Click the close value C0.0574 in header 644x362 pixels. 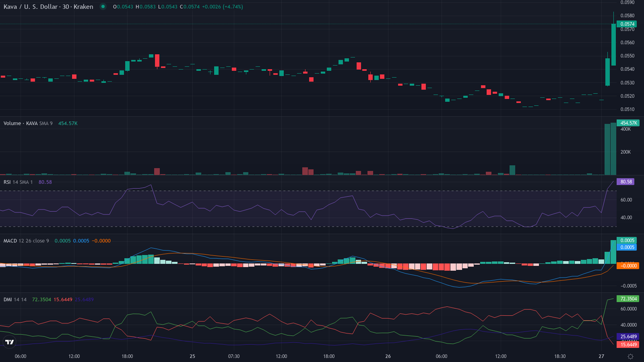click(190, 6)
